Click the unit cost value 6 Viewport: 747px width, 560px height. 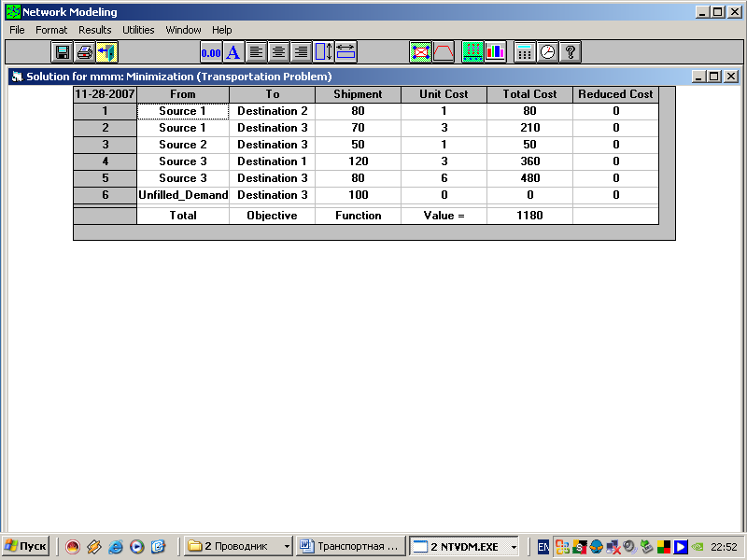[x=444, y=178]
